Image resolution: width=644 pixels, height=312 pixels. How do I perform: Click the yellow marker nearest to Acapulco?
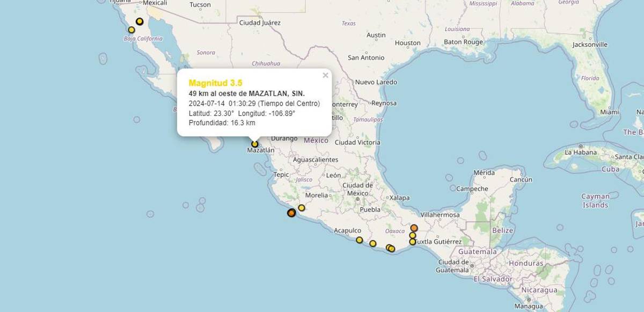pyautogui.click(x=359, y=240)
